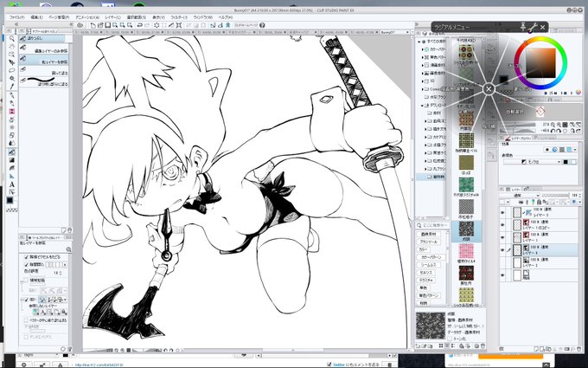The width and height of the screenshot is (588, 368).
Task: Select the hand move tool in the toolbox
Action: click(11, 47)
